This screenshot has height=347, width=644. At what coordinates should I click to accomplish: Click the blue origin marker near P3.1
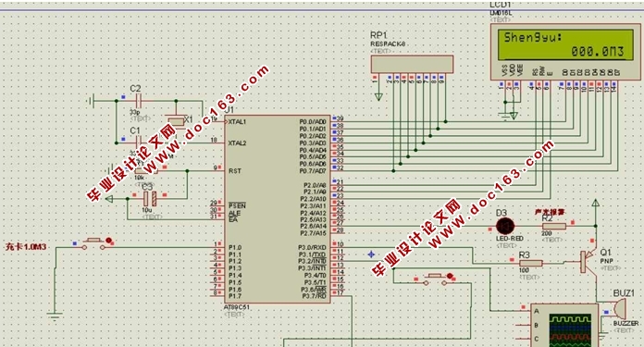coord(371,254)
